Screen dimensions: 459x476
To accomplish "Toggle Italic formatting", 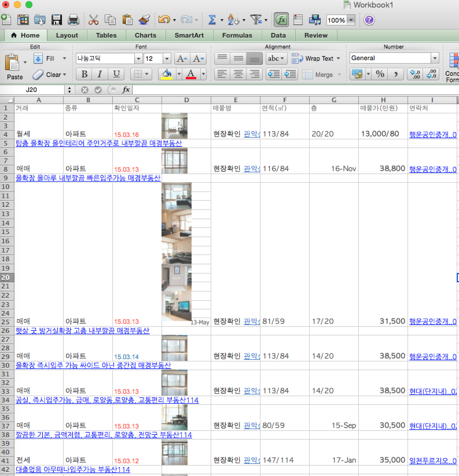I will tap(100, 74).
